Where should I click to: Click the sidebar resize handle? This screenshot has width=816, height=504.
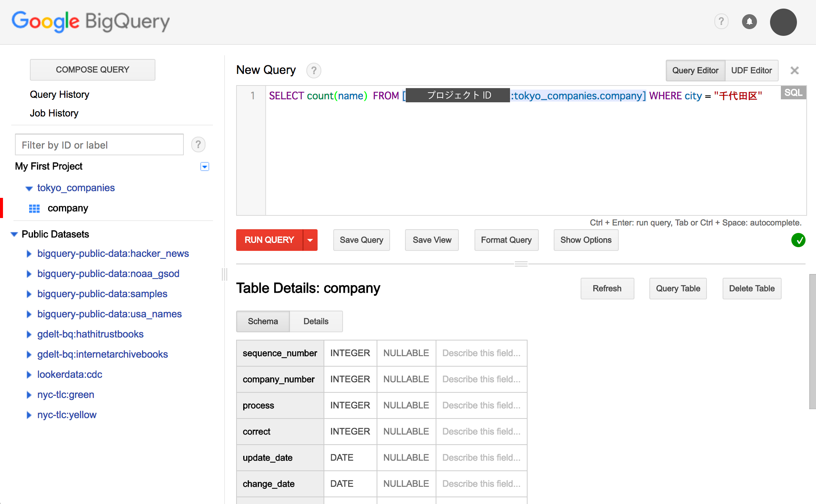pos(225,274)
